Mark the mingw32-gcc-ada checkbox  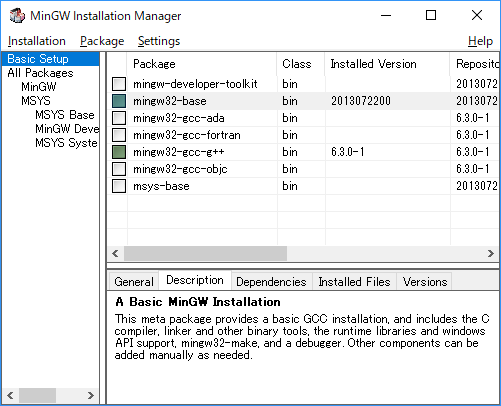click(x=119, y=118)
